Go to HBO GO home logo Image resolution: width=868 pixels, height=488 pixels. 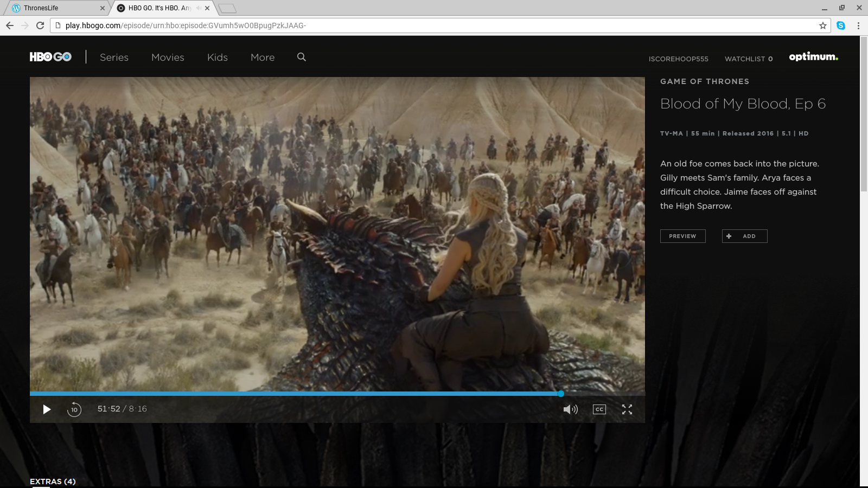(x=50, y=57)
